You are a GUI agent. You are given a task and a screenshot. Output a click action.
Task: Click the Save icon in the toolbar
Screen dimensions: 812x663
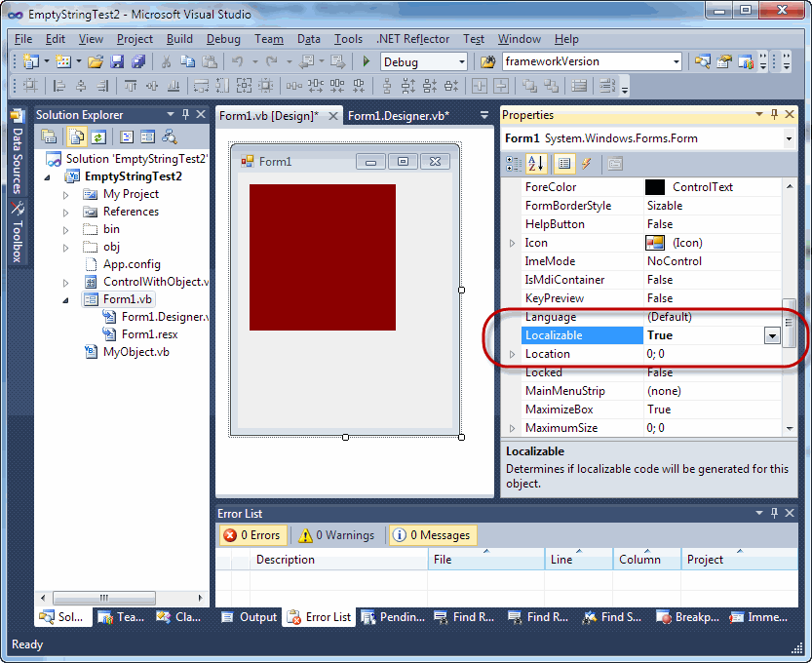117,61
